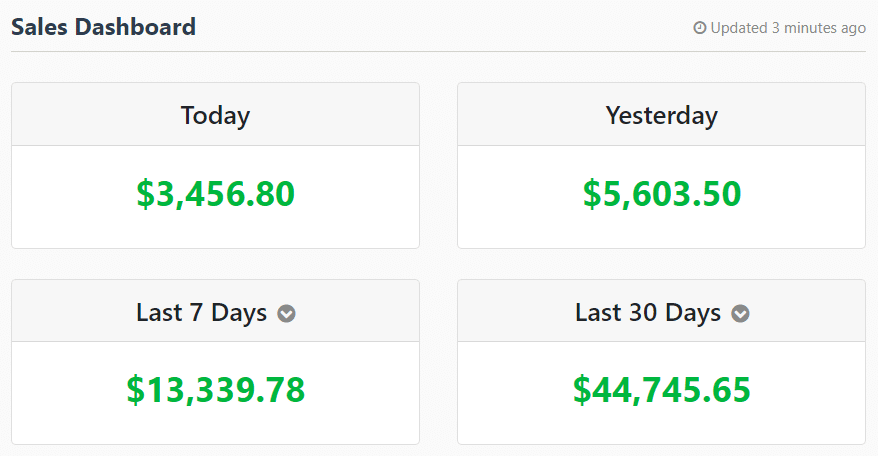Click the Last 7 Days card body
Image resolution: width=878 pixels, height=456 pixels.
216,393
